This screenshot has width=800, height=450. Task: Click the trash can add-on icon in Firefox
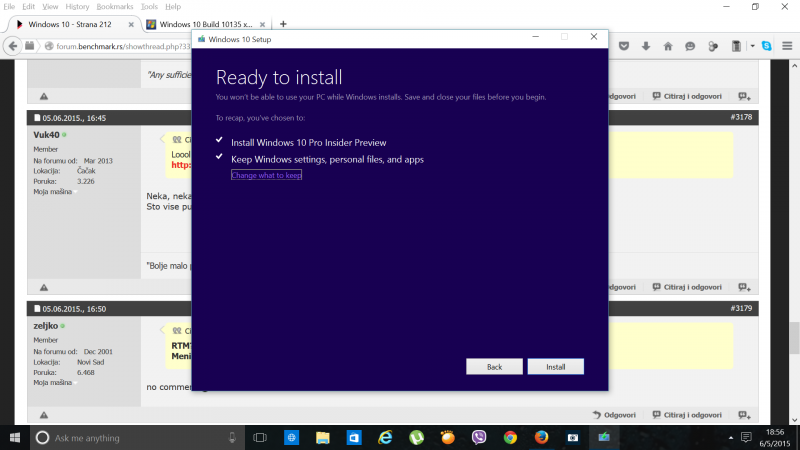pyautogui.click(x=736, y=46)
